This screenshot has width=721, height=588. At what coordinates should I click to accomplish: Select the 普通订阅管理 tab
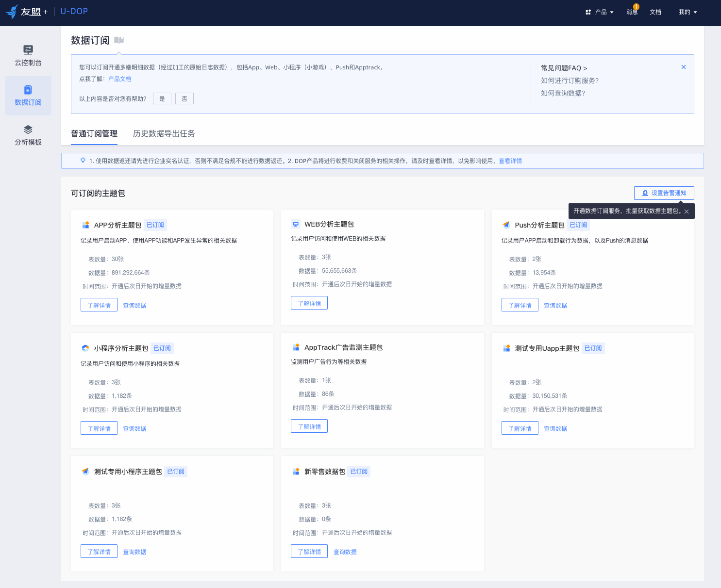[94, 133]
